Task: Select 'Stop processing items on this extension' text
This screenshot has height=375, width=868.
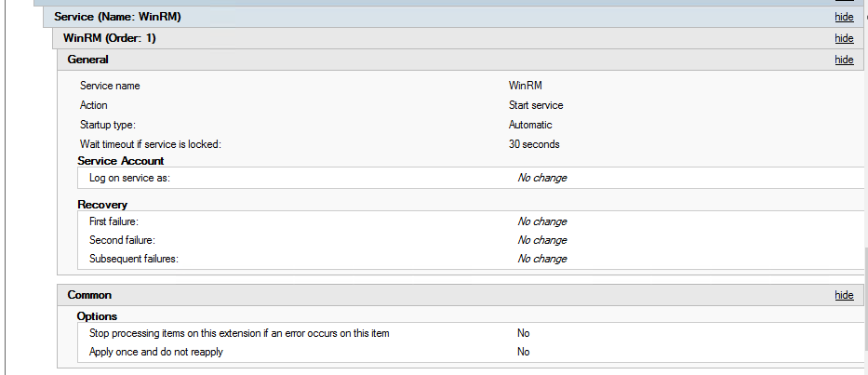Action: [x=239, y=333]
